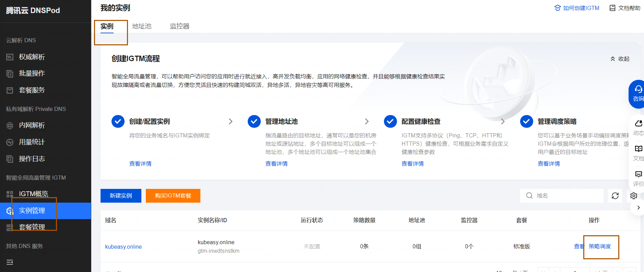This screenshot has height=272, width=644.
Task: Go to 套餐服务 page
Action: pyautogui.click(x=32, y=90)
